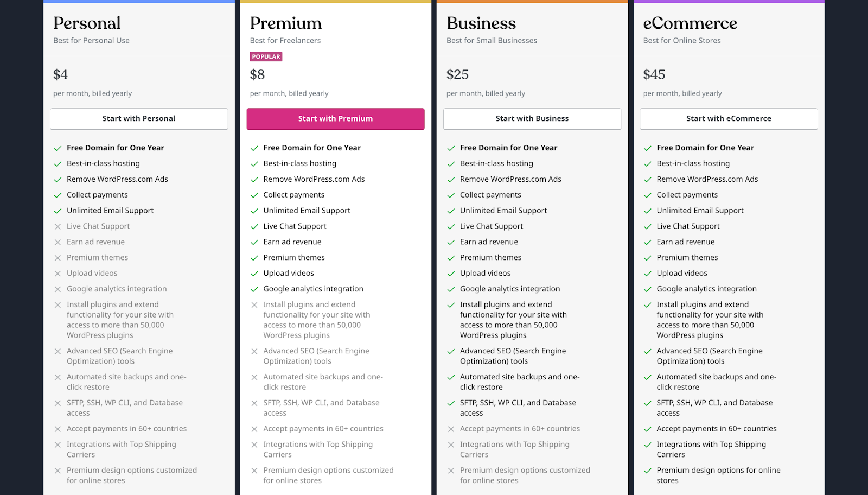The height and width of the screenshot is (495, 868).
Task: Click check icon beside Business SFTP, SSH access
Action: [451, 403]
